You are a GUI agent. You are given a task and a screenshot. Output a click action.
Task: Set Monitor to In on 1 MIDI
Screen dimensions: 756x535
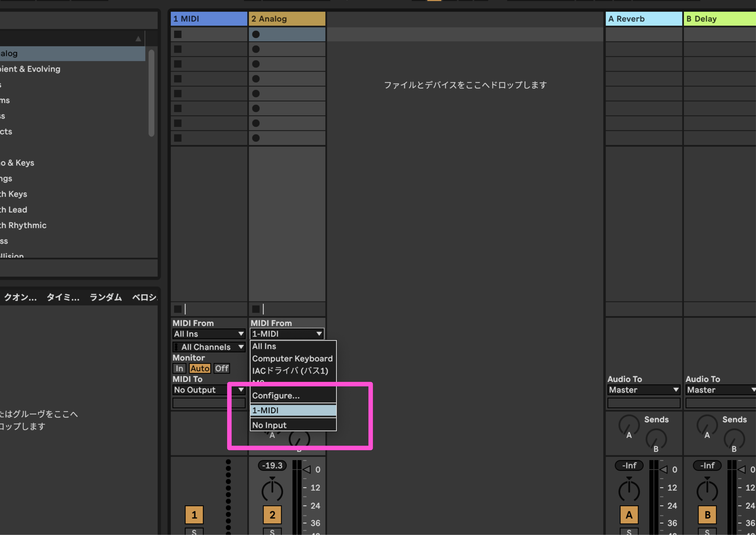tap(179, 368)
